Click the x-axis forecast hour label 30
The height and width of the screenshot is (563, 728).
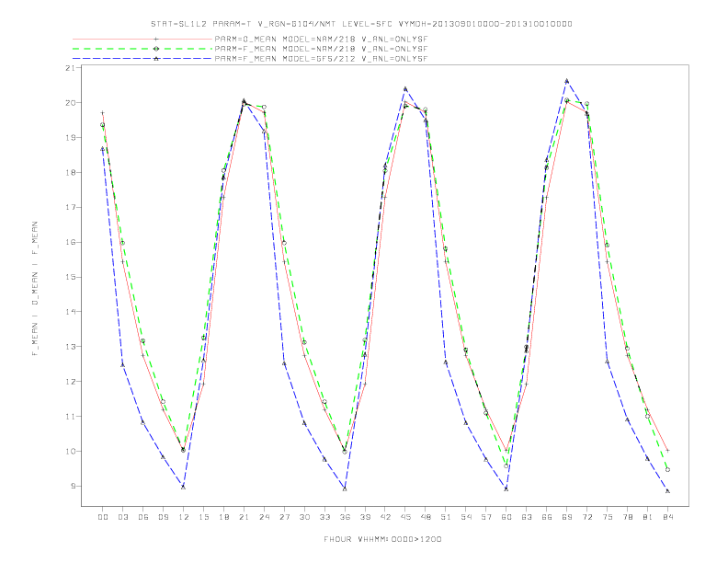pyautogui.click(x=304, y=517)
